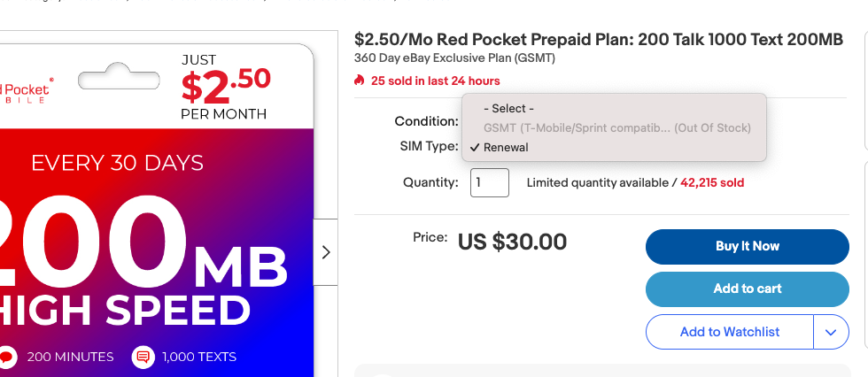
Task: Click the 1,000 texts chat bubble icon
Action: (x=142, y=357)
